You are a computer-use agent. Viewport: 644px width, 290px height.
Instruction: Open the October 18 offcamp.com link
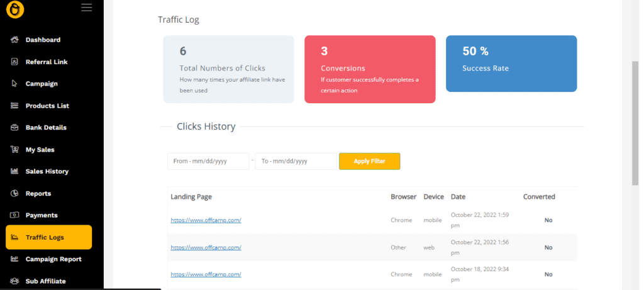coord(206,274)
